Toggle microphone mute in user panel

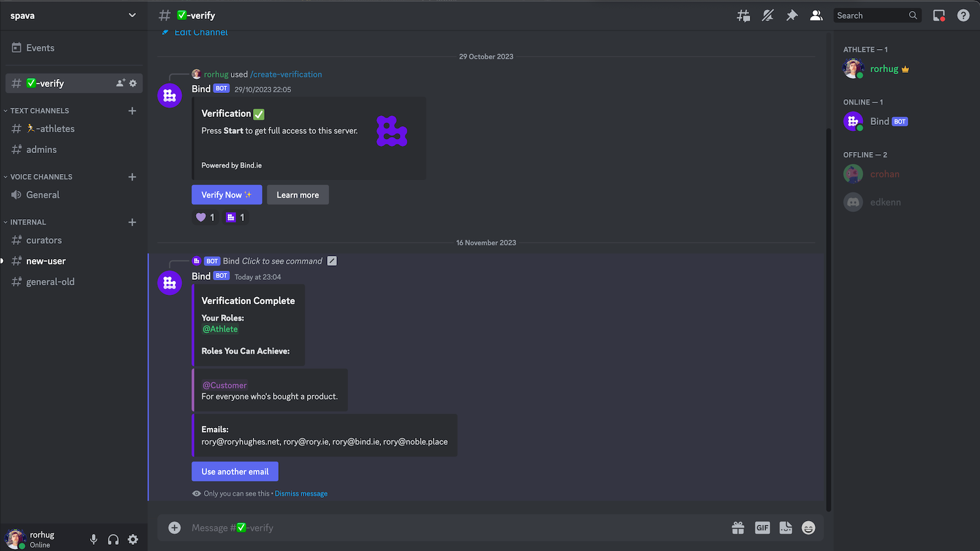94,539
